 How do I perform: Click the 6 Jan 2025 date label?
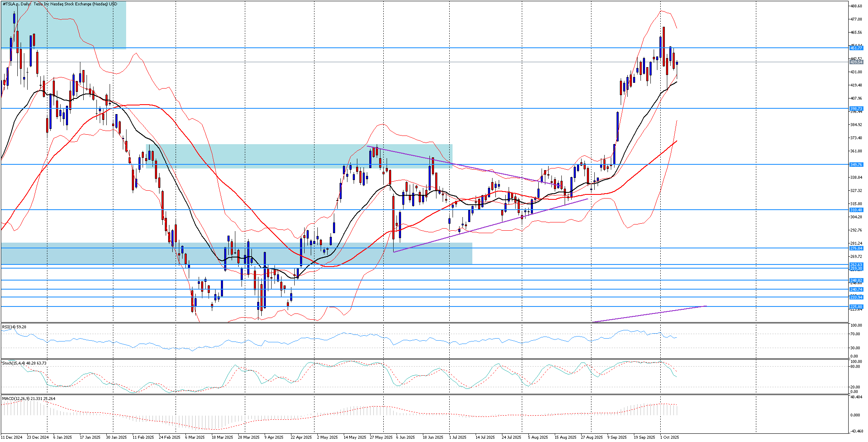click(x=63, y=437)
